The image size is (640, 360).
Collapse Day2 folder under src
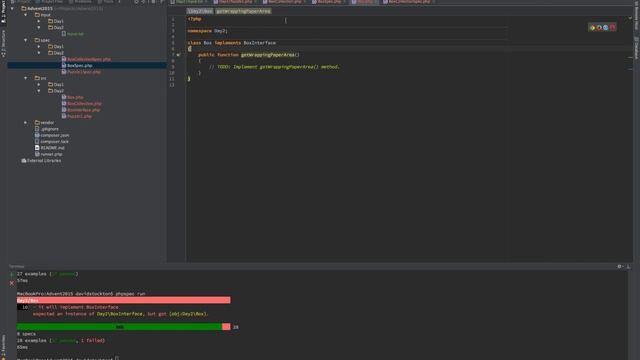(x=39, y=91)
